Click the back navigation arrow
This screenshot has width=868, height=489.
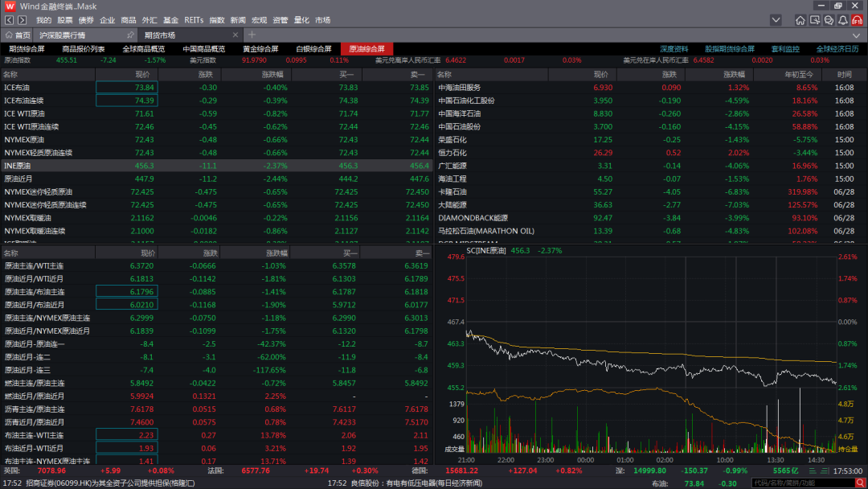pos(10,20)
